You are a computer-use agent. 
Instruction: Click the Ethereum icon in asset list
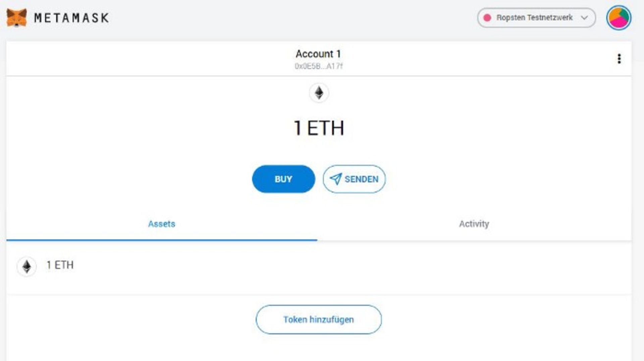coord(26,267)
